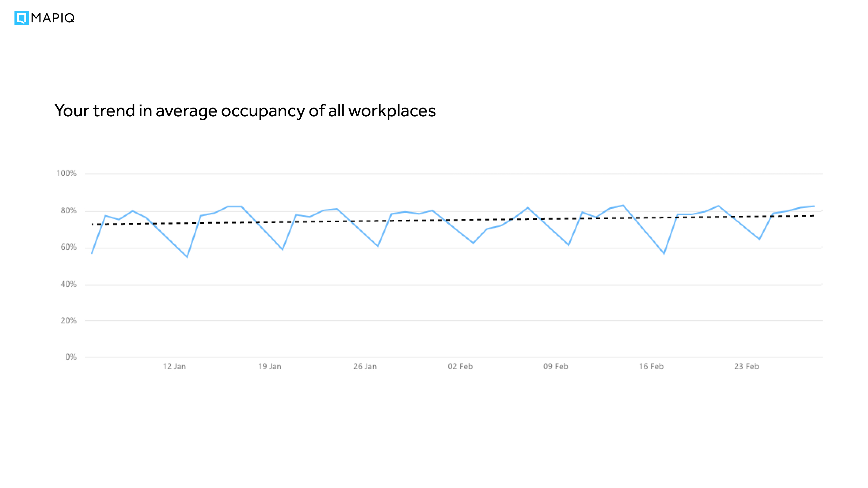868x488 pixels.
Task: Click the 20% y-axis label
Action: (x=68, y=321)
